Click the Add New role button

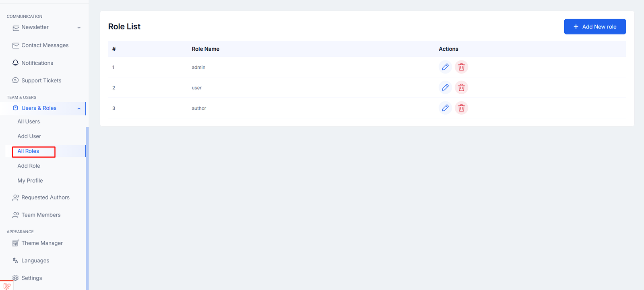click(x=595, y=27)
